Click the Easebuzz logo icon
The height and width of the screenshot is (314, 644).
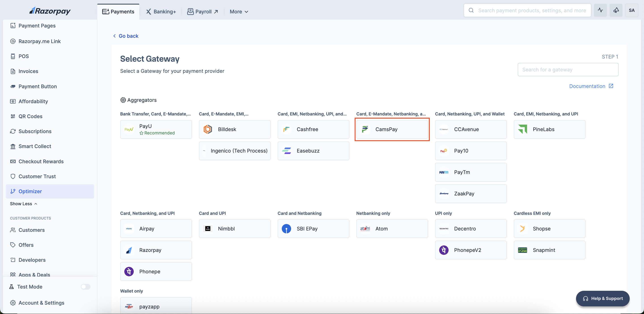pos(286,151)
